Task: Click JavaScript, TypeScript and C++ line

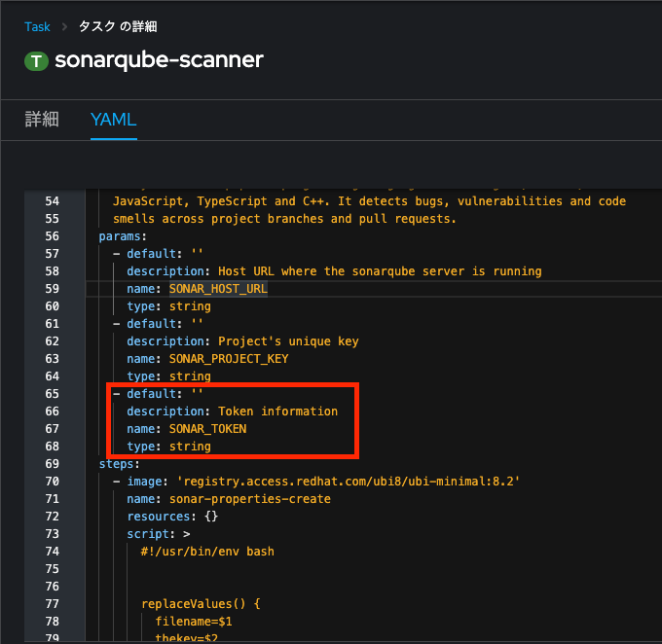Action: (369, 201)
